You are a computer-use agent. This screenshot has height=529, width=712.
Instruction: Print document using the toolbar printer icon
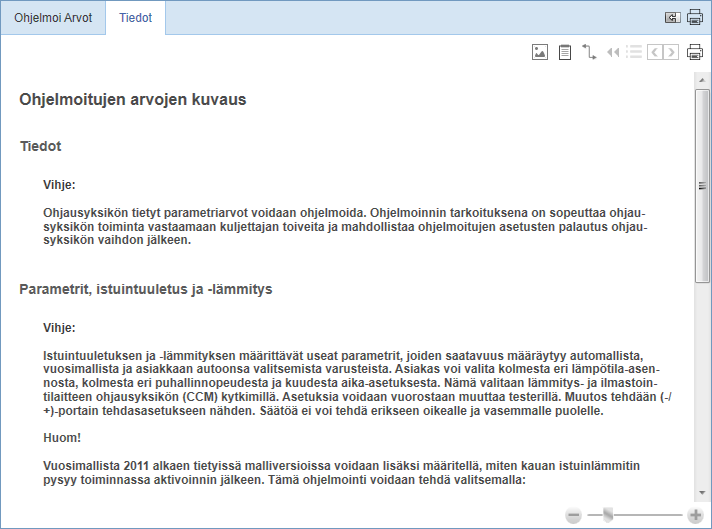pos(695,52)
